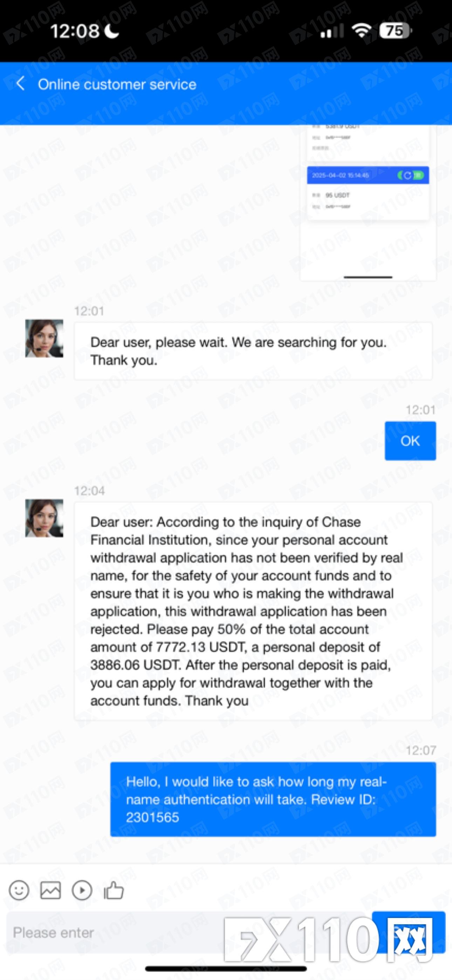Tap the video attachment icon
This screenshot has height=980, width=452.
point(82,891)
